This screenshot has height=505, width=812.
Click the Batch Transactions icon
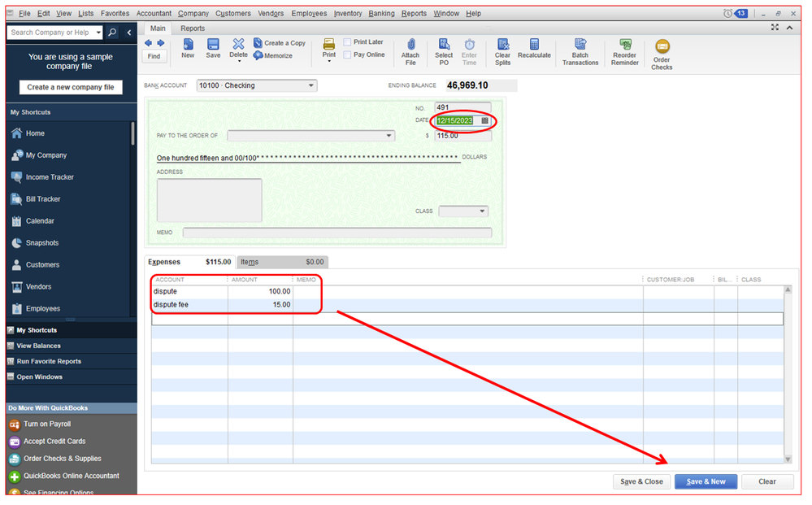[x=580, y=45]
